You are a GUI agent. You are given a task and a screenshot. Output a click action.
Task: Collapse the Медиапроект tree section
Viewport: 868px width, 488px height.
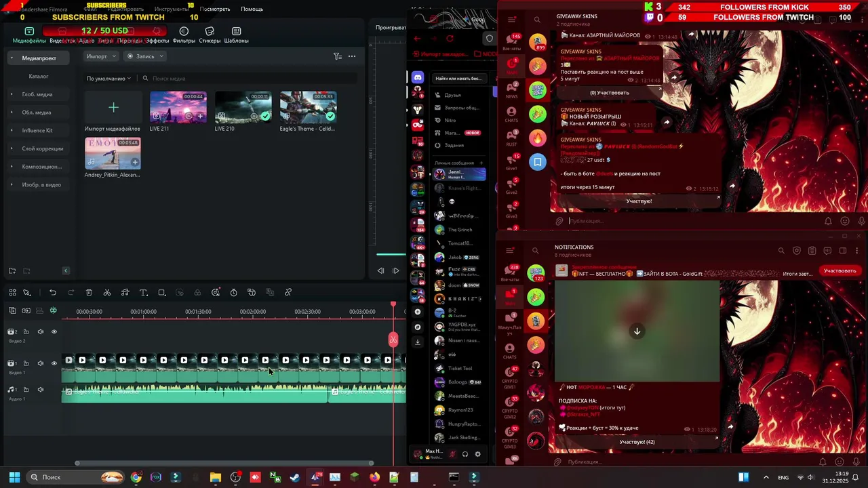[12, 58]
